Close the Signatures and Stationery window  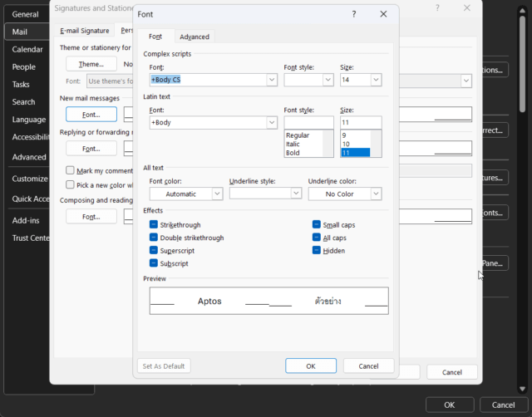[x=467, y=7]
